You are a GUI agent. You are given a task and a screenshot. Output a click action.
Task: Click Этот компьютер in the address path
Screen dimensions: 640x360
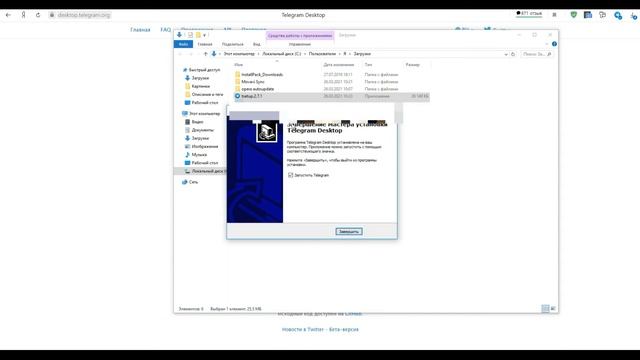pyautogui.click(x=239, y=54)
